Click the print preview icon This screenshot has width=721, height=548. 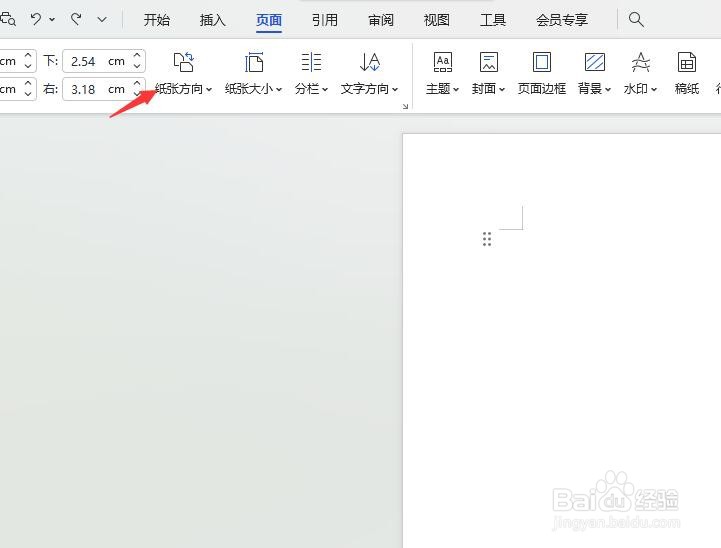8,19
